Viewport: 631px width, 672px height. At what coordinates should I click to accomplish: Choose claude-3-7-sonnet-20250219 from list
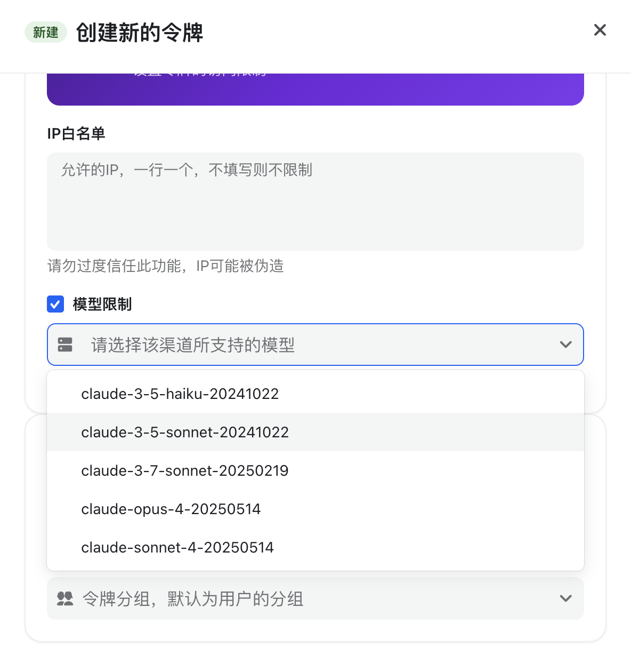pos(315,470)
